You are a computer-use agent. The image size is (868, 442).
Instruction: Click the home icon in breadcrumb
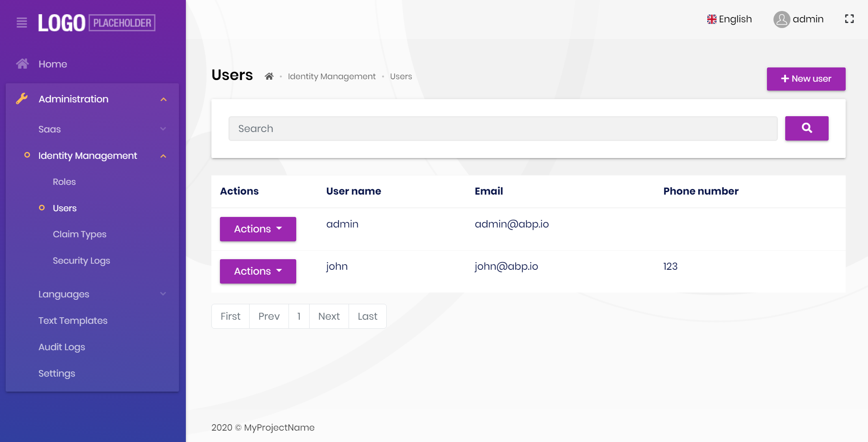coord(269,76)
